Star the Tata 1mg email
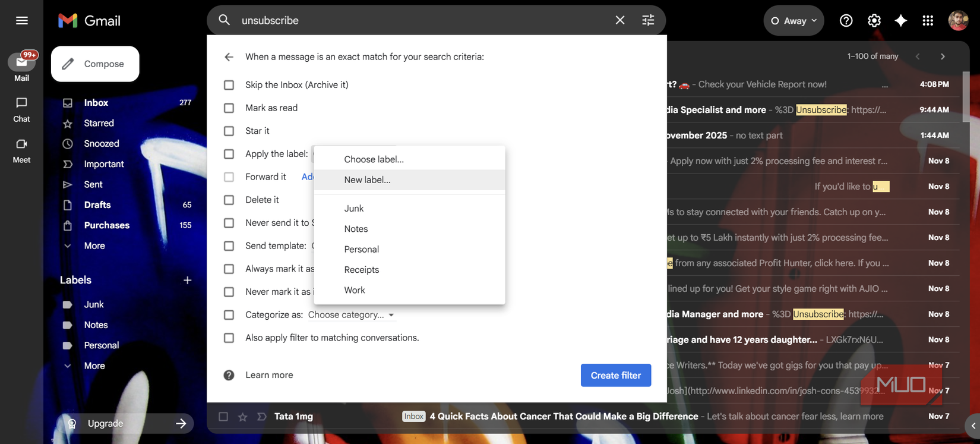 coord(242,417)
